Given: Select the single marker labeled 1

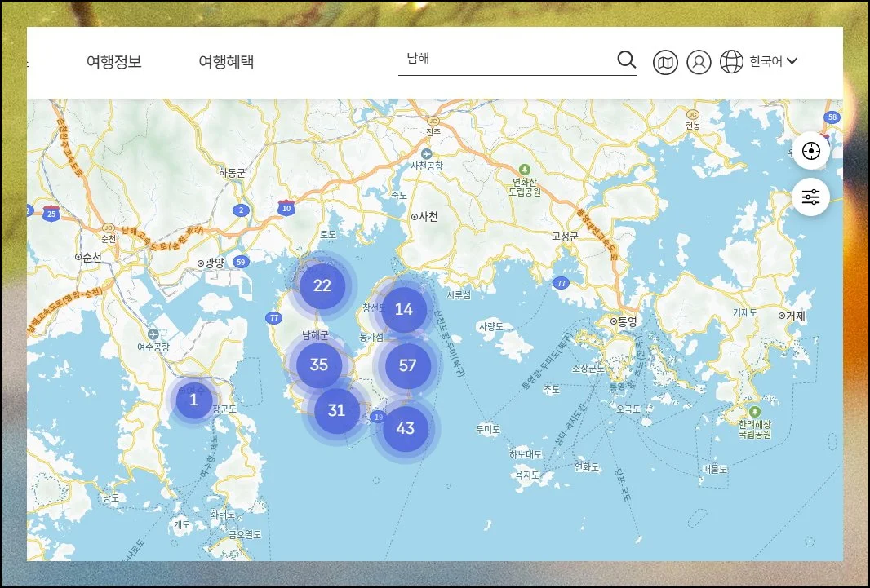Looking at the screenshot, I should pos(193,400).
